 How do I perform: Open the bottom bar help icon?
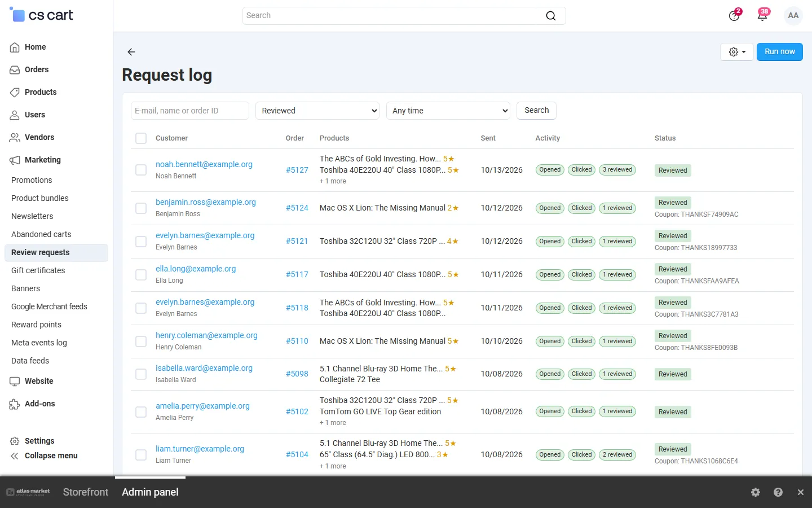pyautogui.click(x=778, y=492)
